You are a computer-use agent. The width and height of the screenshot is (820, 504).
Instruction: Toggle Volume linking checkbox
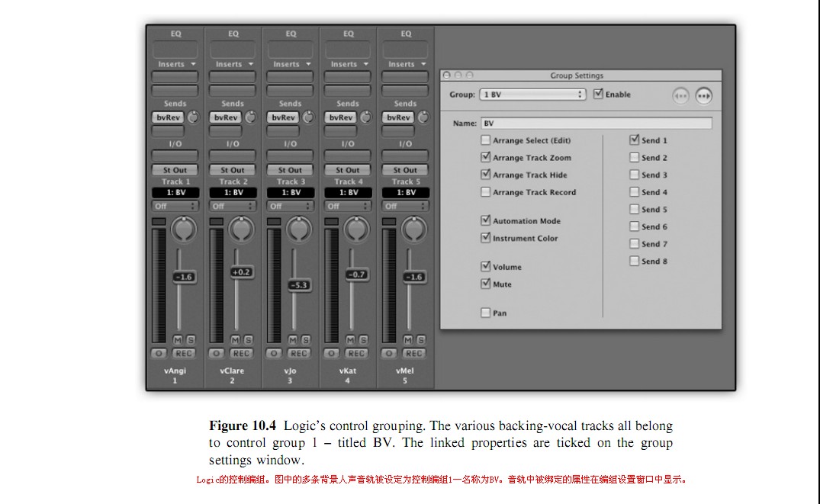pos(485,266)
